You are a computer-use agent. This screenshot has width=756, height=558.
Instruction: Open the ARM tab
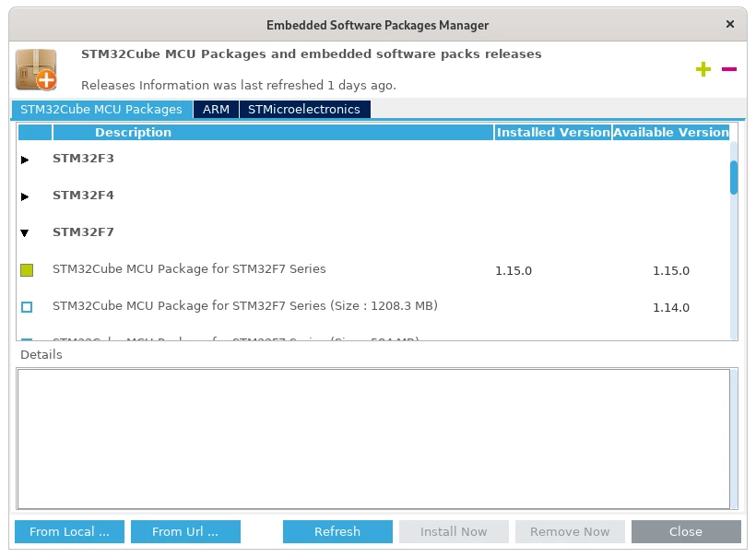click(x=216, y=109)
